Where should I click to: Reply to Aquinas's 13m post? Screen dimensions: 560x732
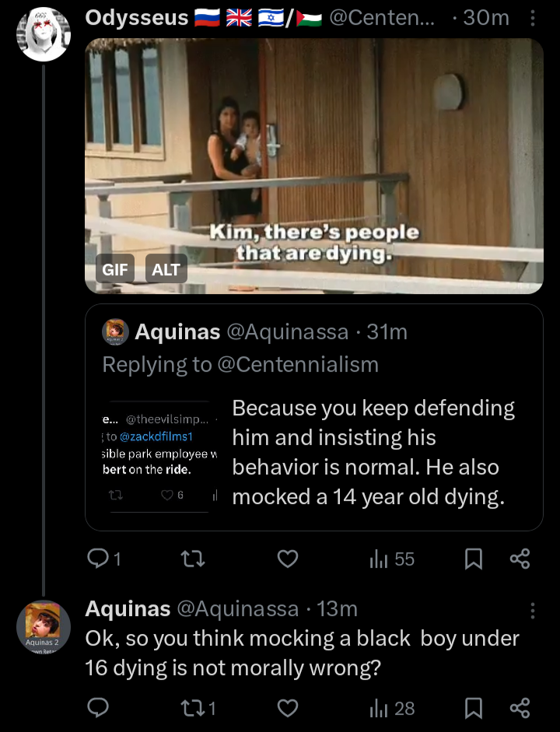click(x=98, y=708)
